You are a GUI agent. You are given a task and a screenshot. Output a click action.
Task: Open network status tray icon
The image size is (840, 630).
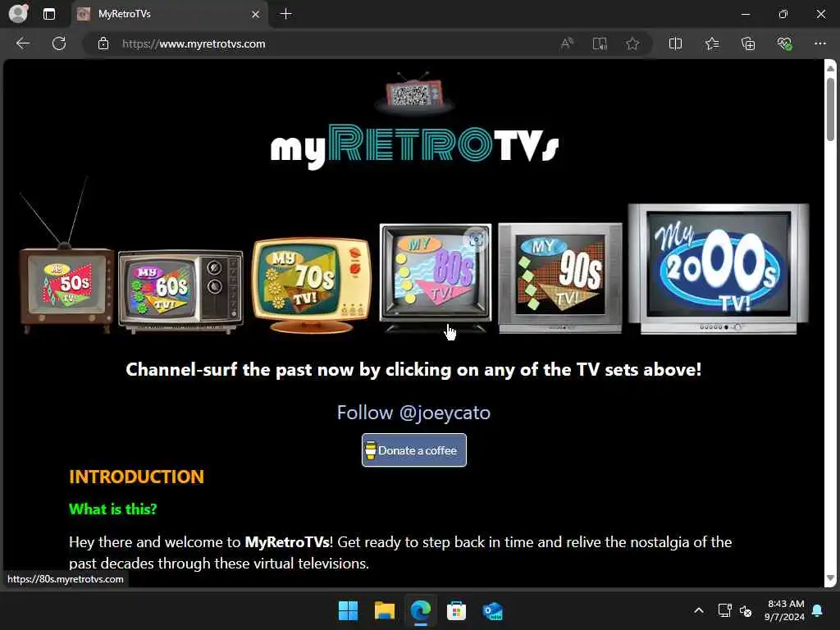point(724,610)
